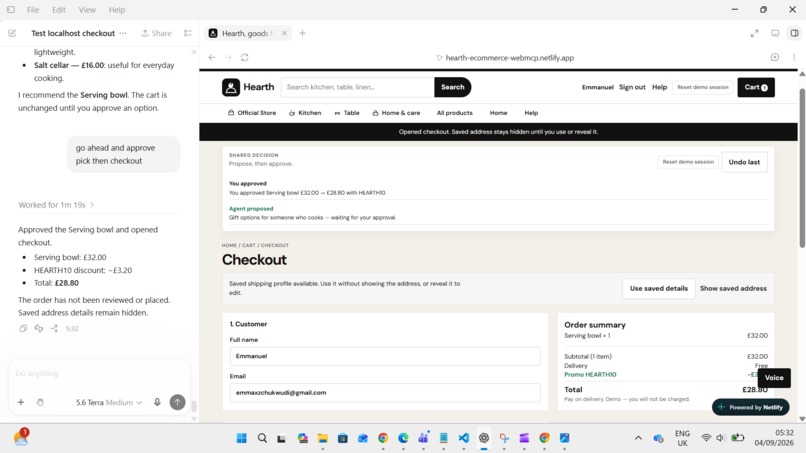Click 'Use saved details' button
Viewport: 806px width, 453px height.
pyautogui.click(x=658, y=288)
